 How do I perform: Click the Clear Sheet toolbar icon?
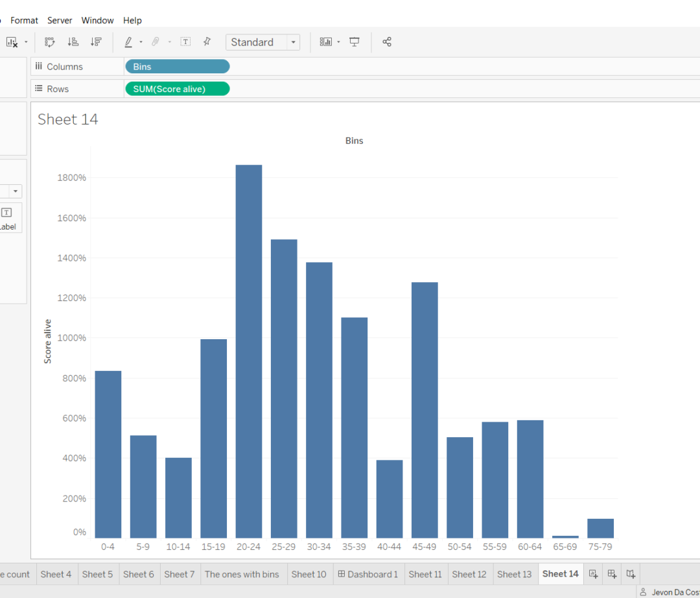click(12, 42)
